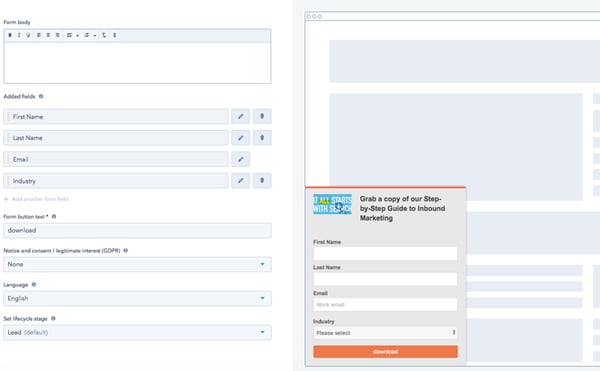600x371 pixels.
Task: Edit the Last Name field with the pencil icon
Action: click(x=240, y=138)
